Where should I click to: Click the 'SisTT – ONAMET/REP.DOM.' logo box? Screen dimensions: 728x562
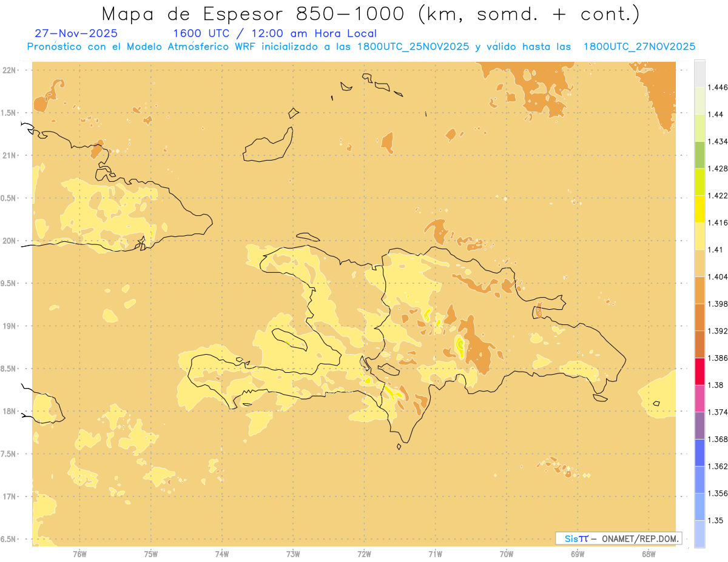(619, 538)
